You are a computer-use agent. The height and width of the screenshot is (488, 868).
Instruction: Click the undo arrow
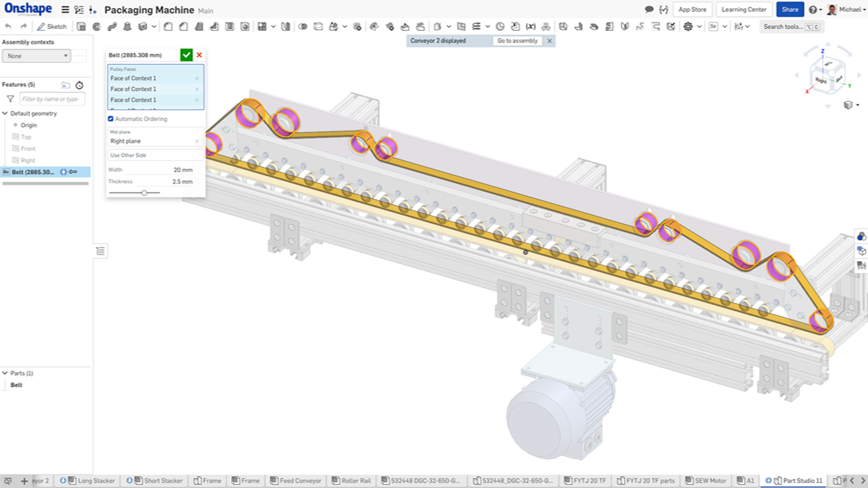coord(8,27)
